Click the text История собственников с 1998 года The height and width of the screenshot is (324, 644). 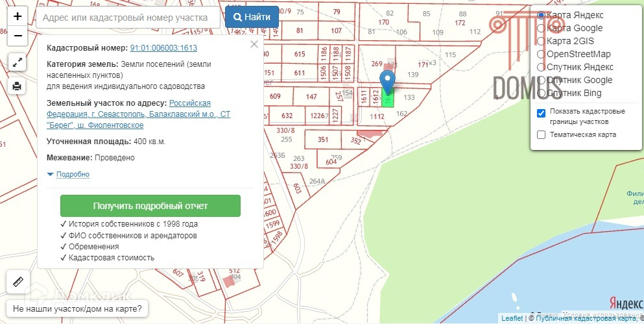(133, 224)
